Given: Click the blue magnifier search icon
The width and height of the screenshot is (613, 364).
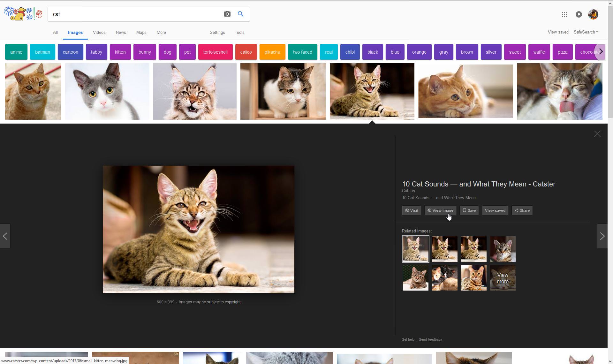Looking at the screenshot, I should (x=241, y=14).
